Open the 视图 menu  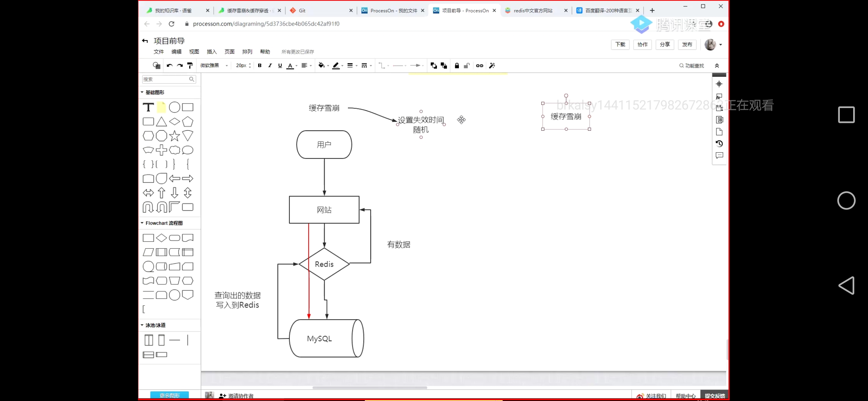pyautogui.click(x=194, y=52)
